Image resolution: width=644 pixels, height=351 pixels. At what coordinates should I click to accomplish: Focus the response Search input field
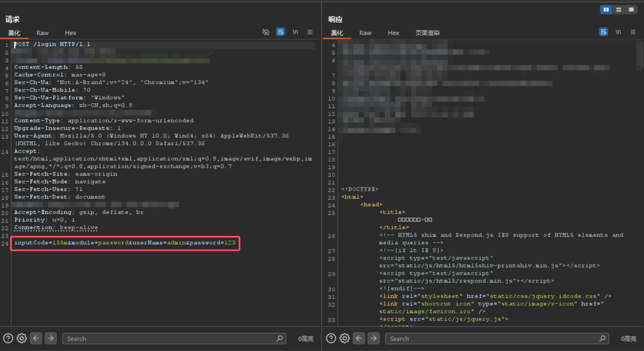pyautogui.click(x=497, y=338)
